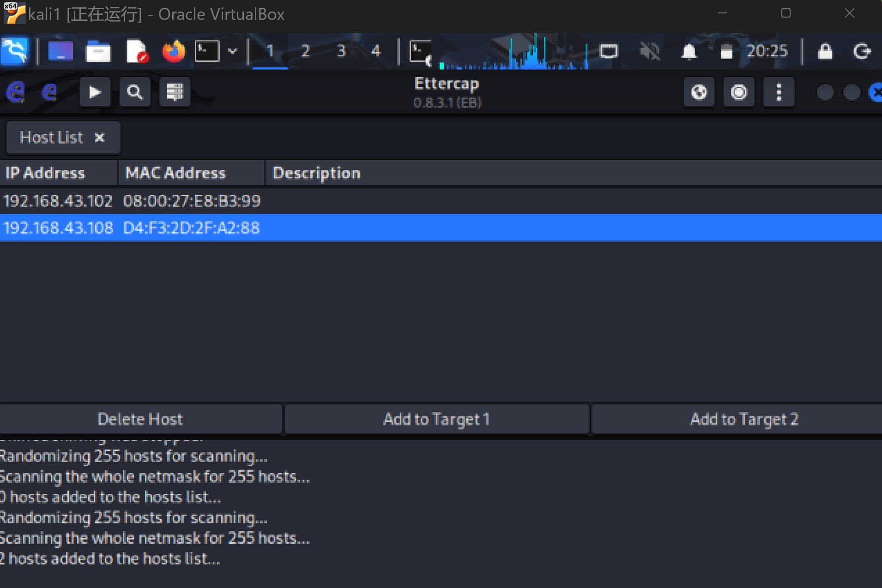Switch to workspace 3
Image resolution: width=882 pixels, height=588 pixels.
click(341, 51)
